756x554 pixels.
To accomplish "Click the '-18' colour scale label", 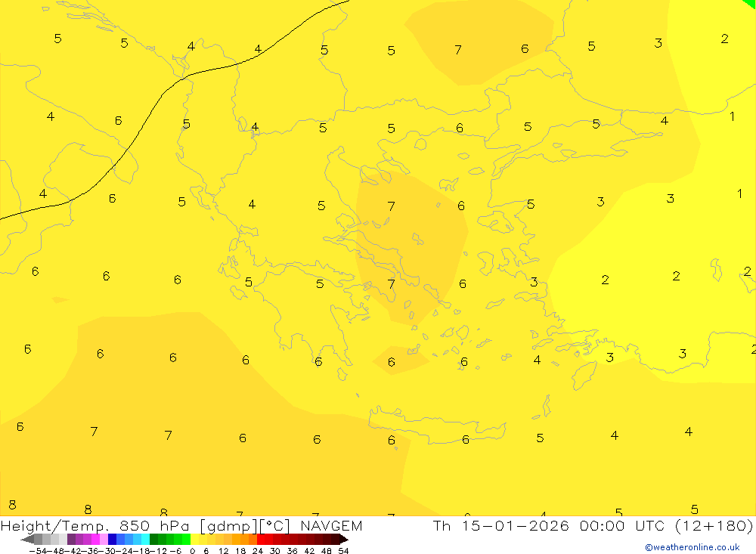I will [x=141, y=551].
